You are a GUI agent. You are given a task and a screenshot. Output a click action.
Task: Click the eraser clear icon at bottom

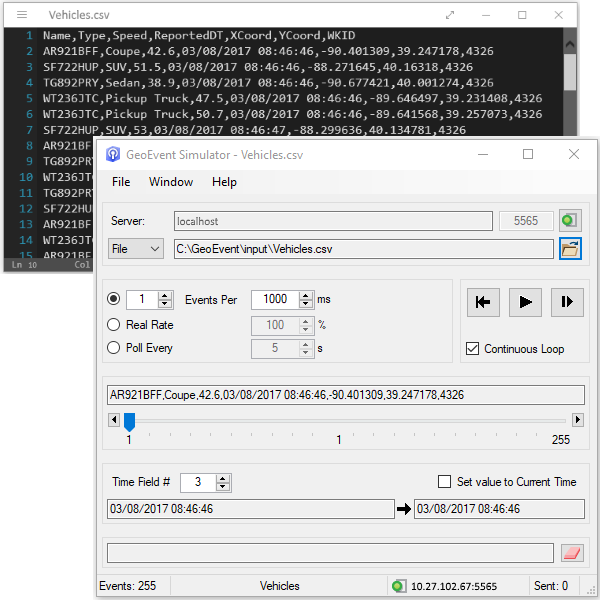coord(570,553)
